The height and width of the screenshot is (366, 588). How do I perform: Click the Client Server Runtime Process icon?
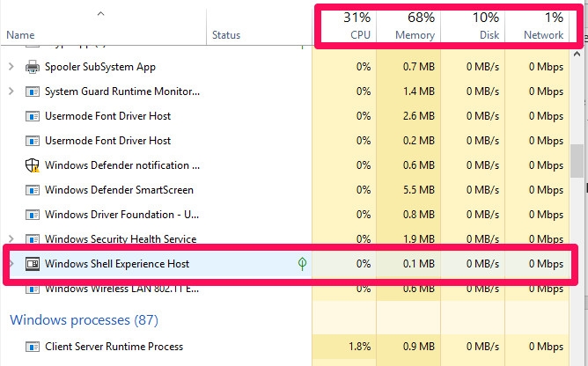(33, 347)
